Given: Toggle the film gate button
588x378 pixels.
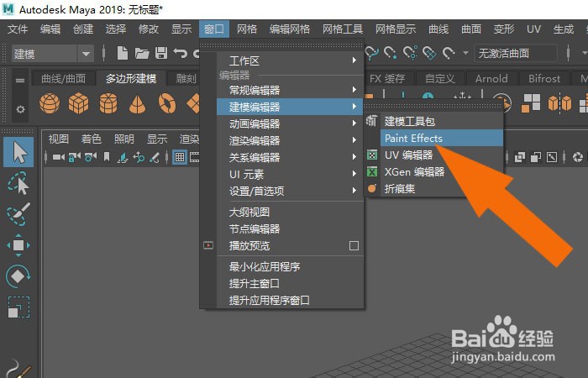Looking at the screenshot, I should pos(194,157).
